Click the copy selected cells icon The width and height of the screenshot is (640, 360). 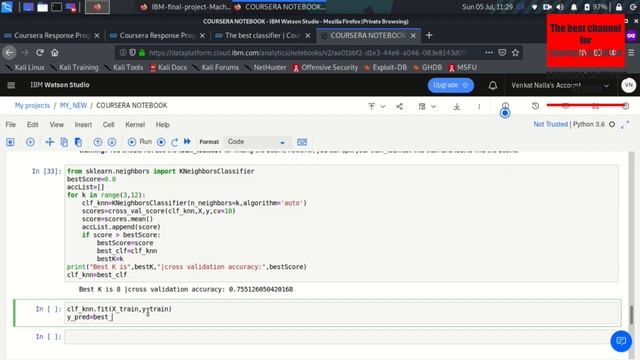64,142
